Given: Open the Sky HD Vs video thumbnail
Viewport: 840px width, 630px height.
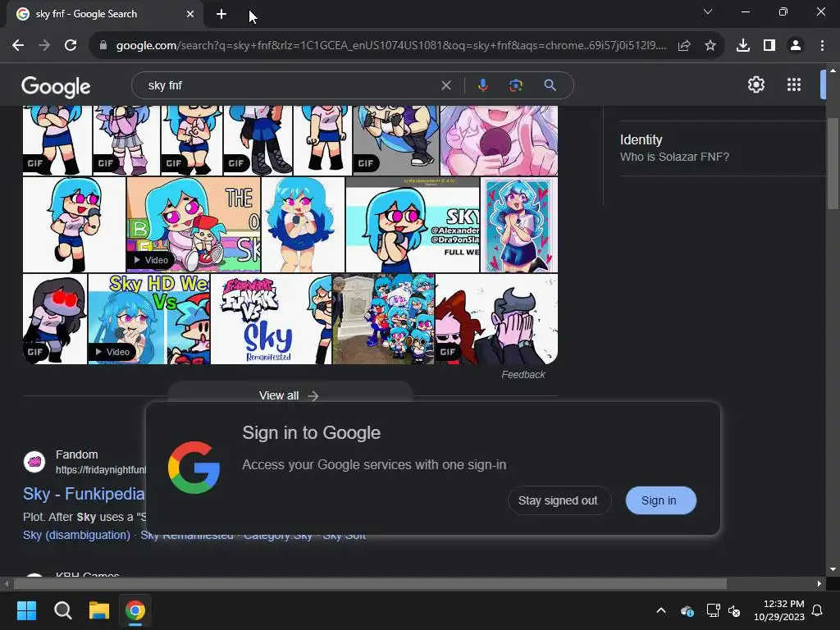Looking at the screenshot, I should 149,319.
